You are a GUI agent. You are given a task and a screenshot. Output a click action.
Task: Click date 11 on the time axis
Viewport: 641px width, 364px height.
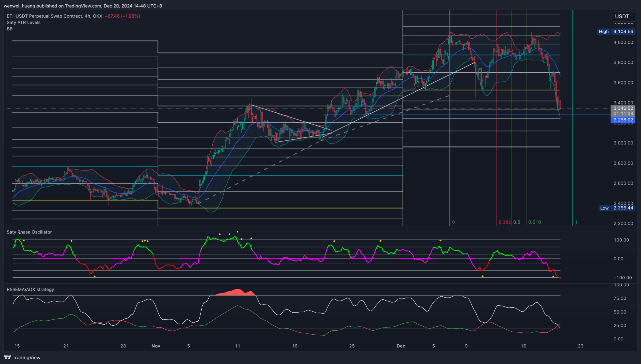coord(237,346)
